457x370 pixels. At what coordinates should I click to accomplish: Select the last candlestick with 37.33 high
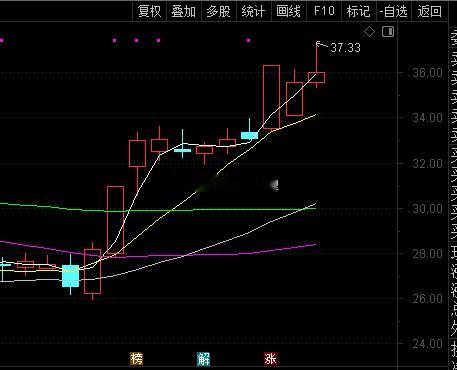point(317,77)
